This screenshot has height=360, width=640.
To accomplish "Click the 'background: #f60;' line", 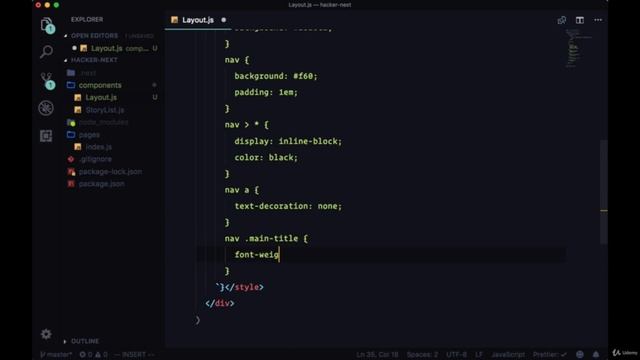I will click(276, 76).
